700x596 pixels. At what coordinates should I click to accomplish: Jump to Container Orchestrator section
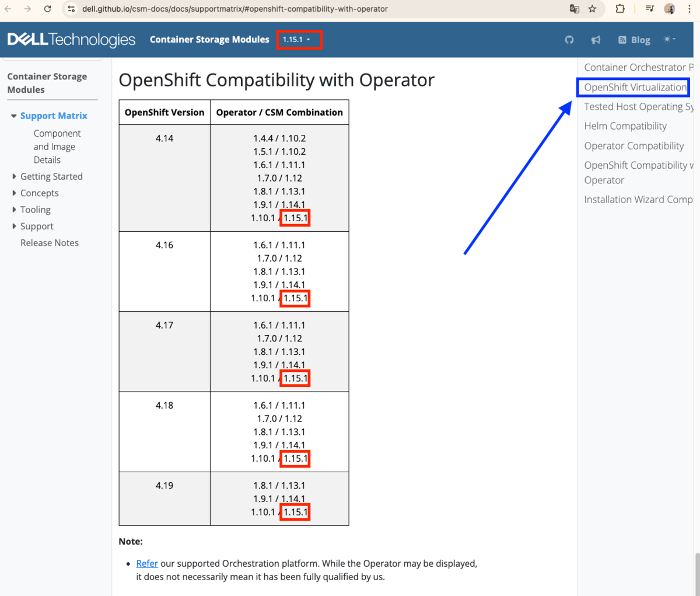[639, 67]
